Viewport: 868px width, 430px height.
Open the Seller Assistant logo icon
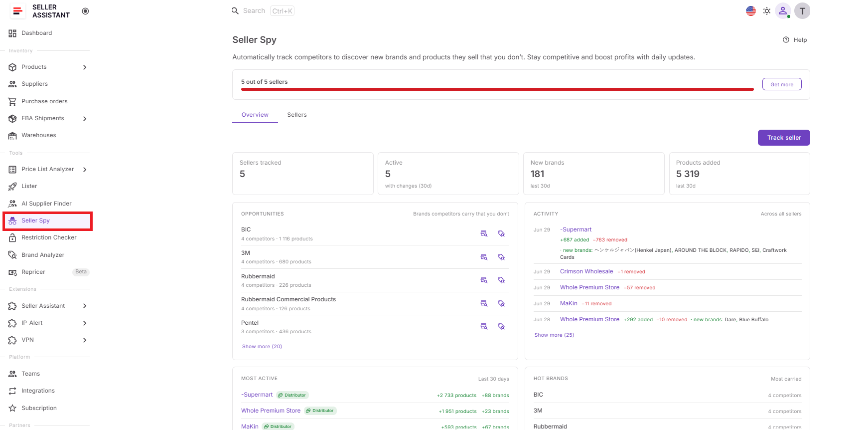pyautogui.click(x=18, y=11)
